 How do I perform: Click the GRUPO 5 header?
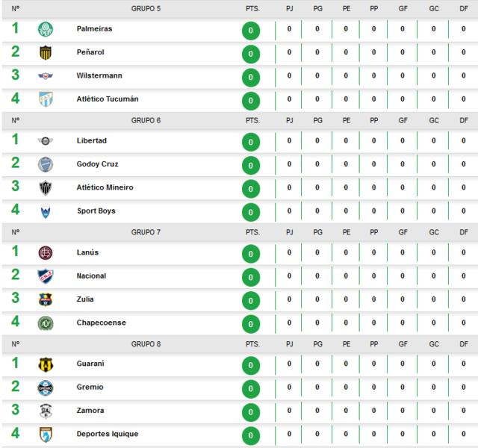(x=146, y=9)
